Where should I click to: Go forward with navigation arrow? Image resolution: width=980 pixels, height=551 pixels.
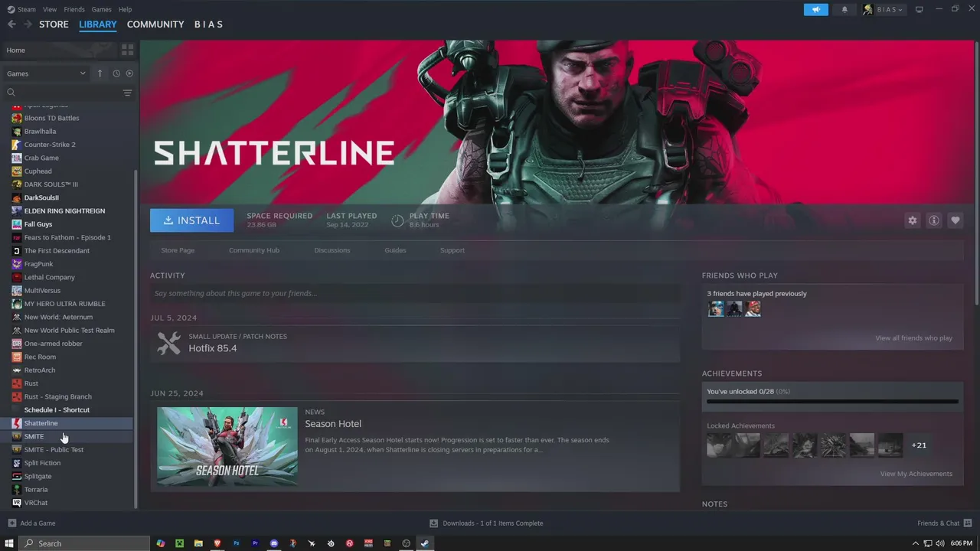[28, 24]
